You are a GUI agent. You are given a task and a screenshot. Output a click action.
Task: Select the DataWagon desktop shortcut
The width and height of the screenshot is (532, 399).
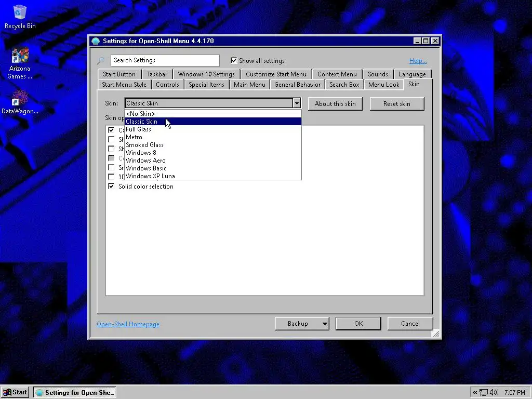pos(20,102)
